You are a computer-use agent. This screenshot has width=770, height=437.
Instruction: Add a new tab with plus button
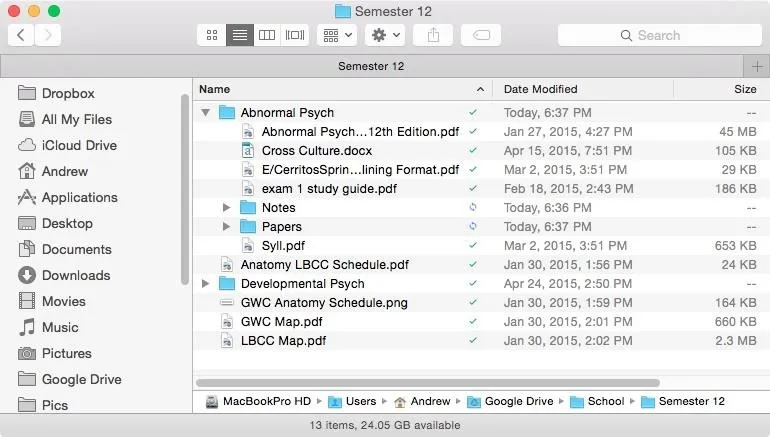[757, 66]
